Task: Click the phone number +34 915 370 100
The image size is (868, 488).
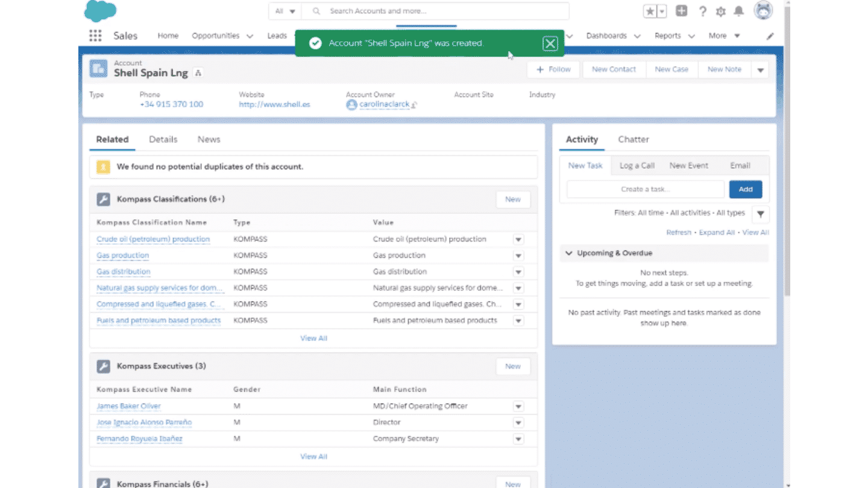Action: coord(171,105)
